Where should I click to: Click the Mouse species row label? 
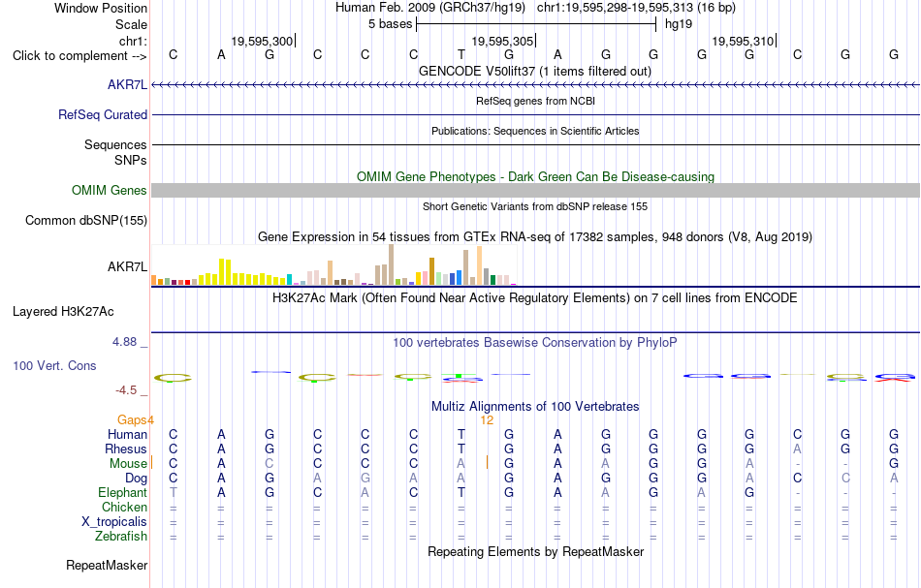pyautogui.click(x=128, y=464)
